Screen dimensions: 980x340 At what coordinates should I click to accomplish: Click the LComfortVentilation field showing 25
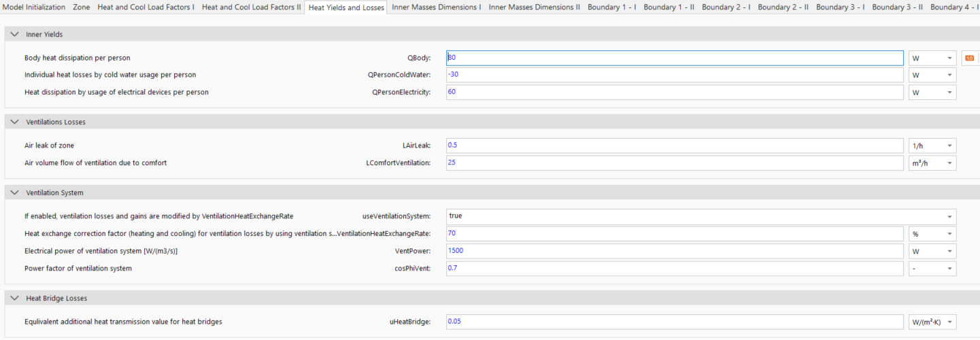click(x=675, y=163)
